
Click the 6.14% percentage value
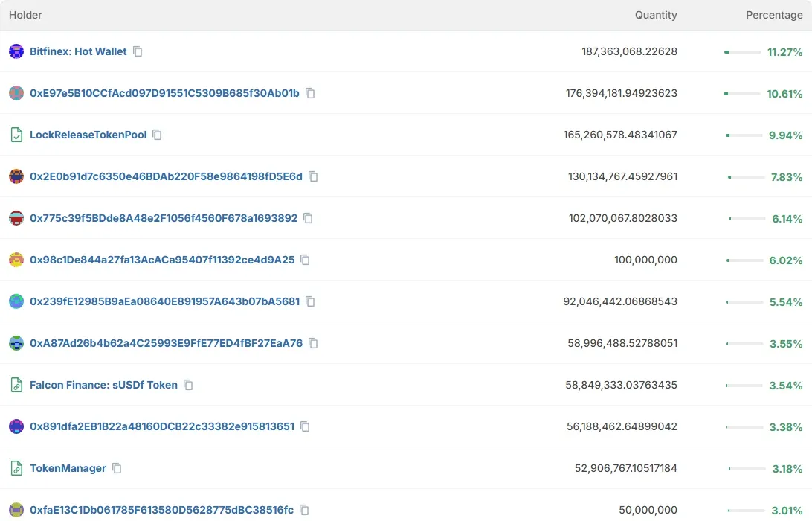click(x=787, y=219)
